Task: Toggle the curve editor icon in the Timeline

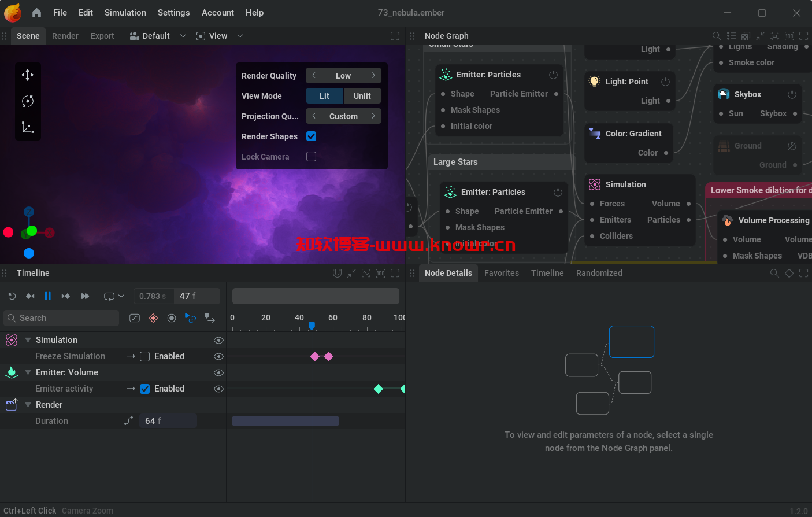Action: [x=135, y=318]
